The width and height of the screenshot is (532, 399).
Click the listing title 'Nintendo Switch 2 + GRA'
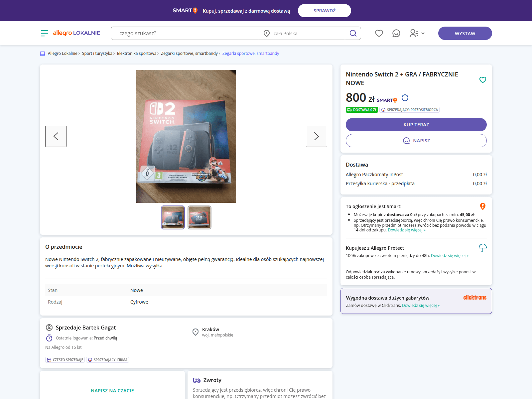pos(402,79)
